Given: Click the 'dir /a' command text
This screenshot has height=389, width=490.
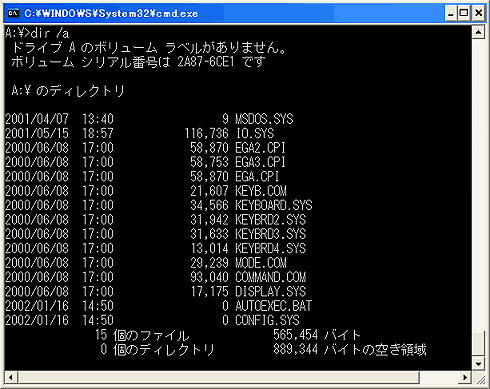Looking at the screenshot, I should (50, 33).
